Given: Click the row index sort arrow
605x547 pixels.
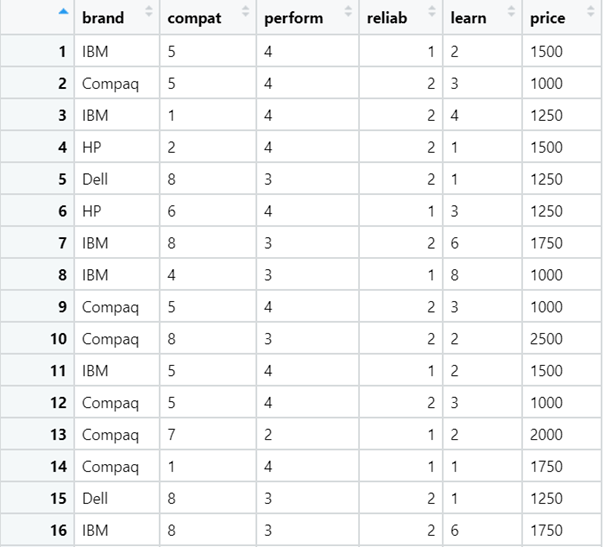Looking at the screenshot, I should click(x=64, y=13).
